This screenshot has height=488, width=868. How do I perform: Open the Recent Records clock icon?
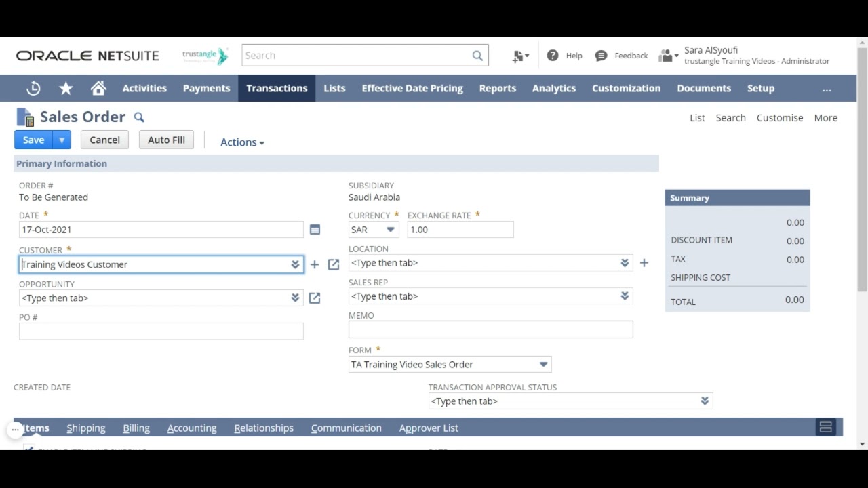(x=33, y=88)
